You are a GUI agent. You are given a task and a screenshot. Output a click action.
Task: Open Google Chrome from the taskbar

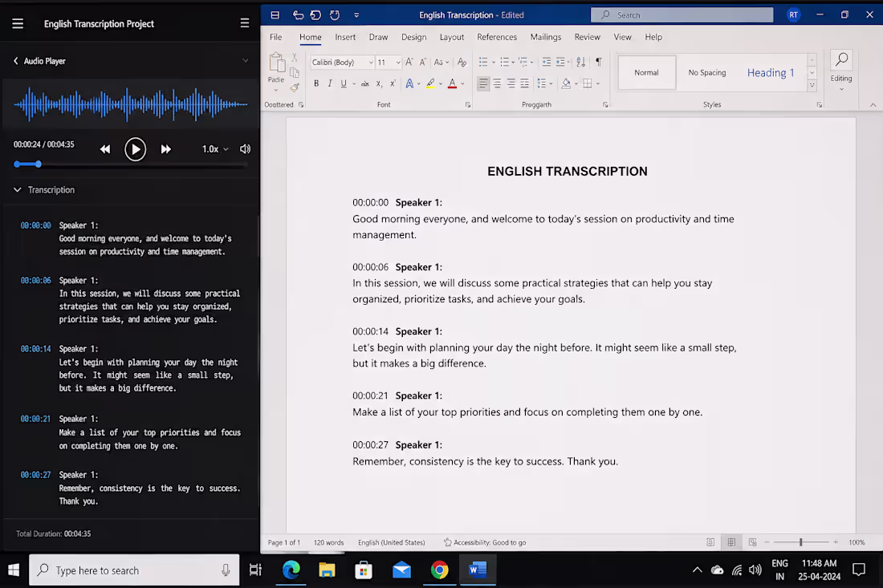[439, 570]
